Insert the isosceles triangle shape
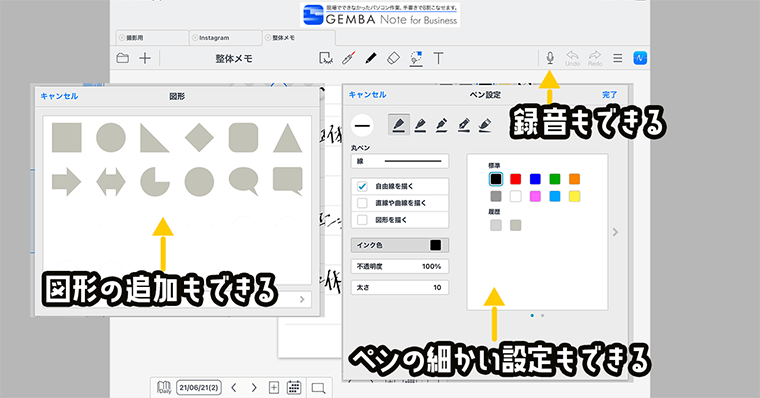Viewport: 760px width, 398px height. coord(287,138)
